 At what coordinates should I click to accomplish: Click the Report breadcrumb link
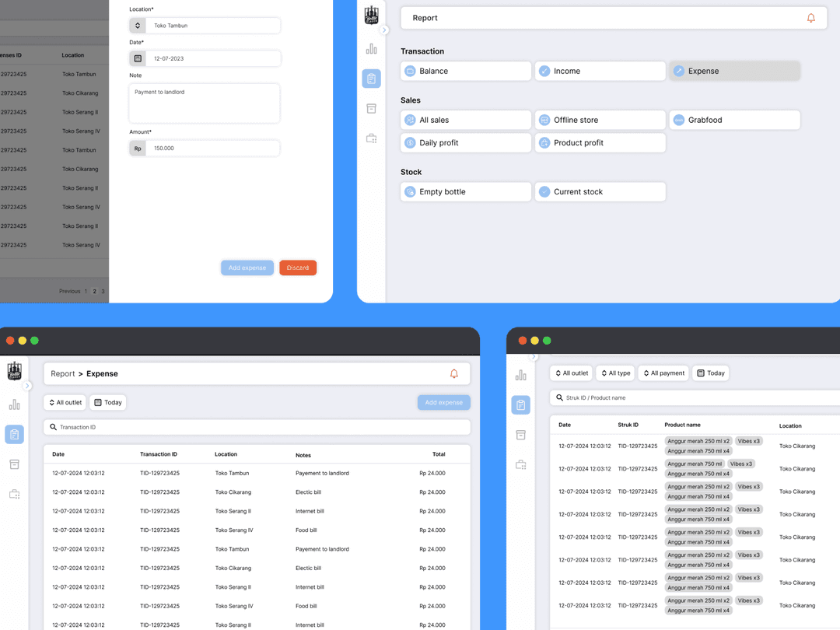63,374
